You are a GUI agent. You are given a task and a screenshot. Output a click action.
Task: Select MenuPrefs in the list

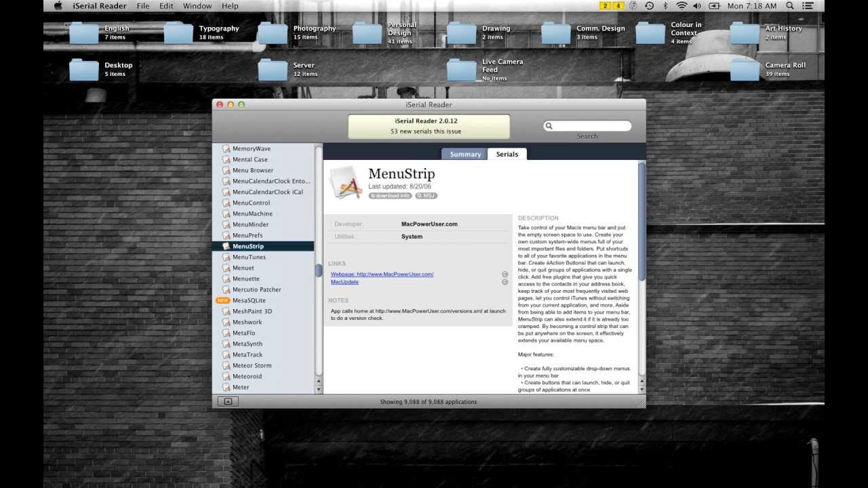(263, 235)
